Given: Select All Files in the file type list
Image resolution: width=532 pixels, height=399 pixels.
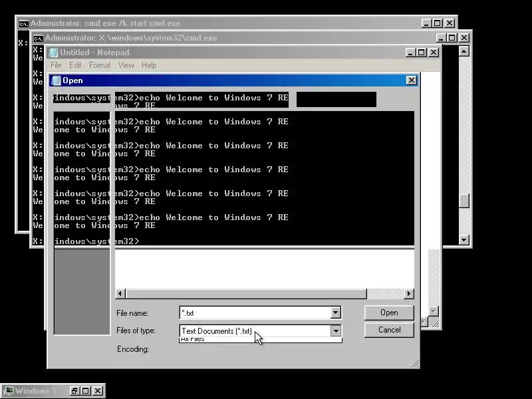Looking at the screenshot, I should pyautogui.click(x=260, y=340).
